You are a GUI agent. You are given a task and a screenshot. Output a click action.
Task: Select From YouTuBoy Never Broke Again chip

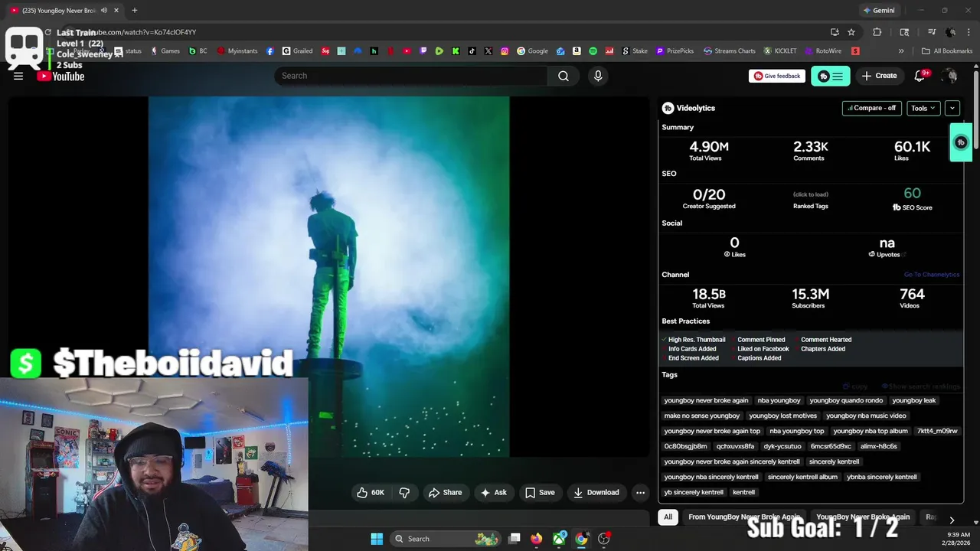pyautogui.click(x=744, y=517)
